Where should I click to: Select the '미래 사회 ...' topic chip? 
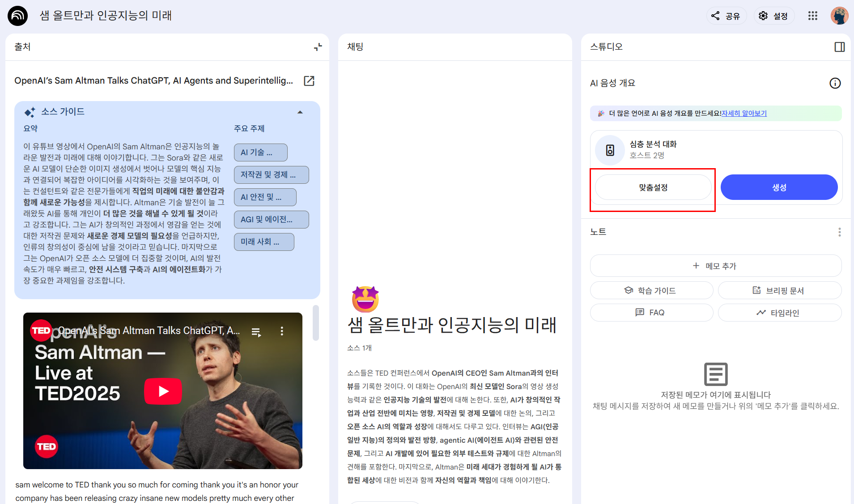pos(264,242)
